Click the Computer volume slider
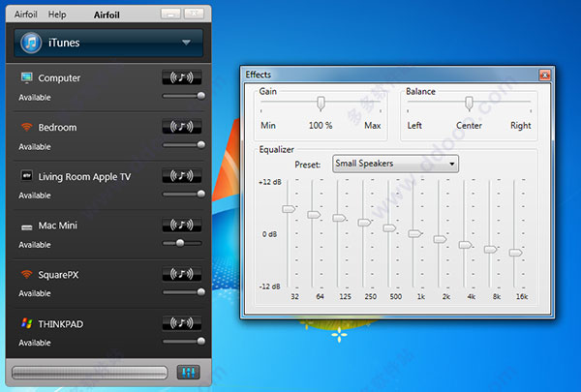The image size is (581, 392). click(183, 96)
